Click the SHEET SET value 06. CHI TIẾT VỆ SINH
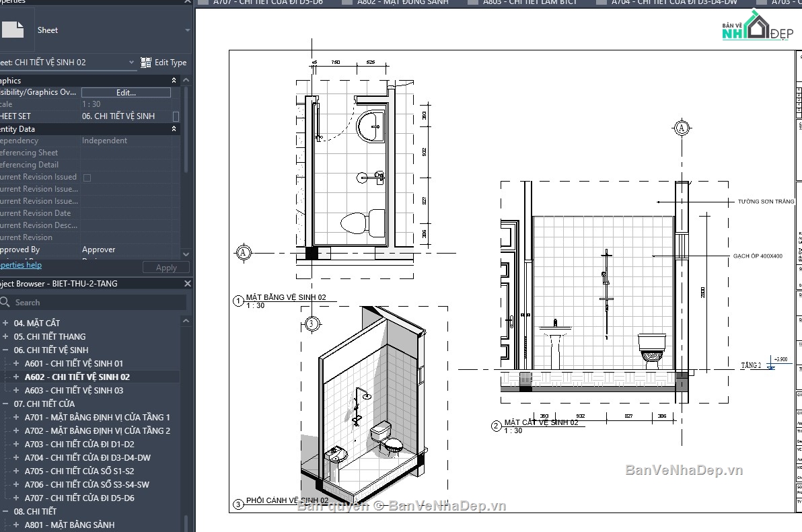Viewport: 802px width, 532px height. (118, 116)
